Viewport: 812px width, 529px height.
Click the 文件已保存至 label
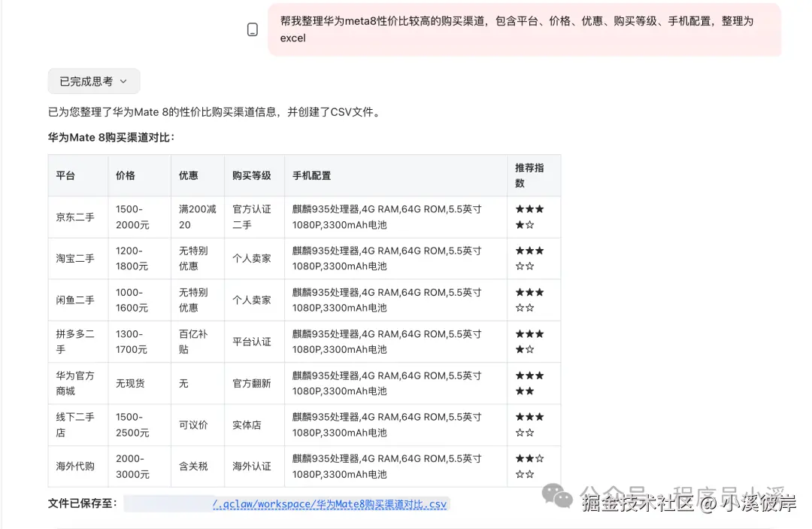83,503
